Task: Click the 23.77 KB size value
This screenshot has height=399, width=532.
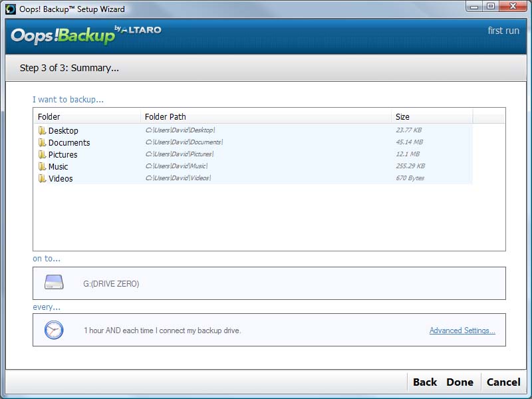Action: point(409,130)
